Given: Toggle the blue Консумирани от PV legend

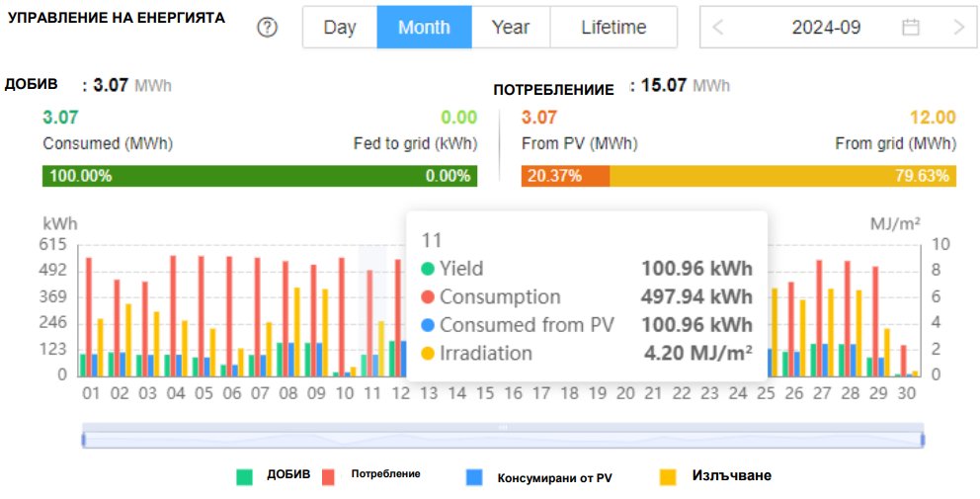Looking at the screenshot, I should click(x=474, y=476).
